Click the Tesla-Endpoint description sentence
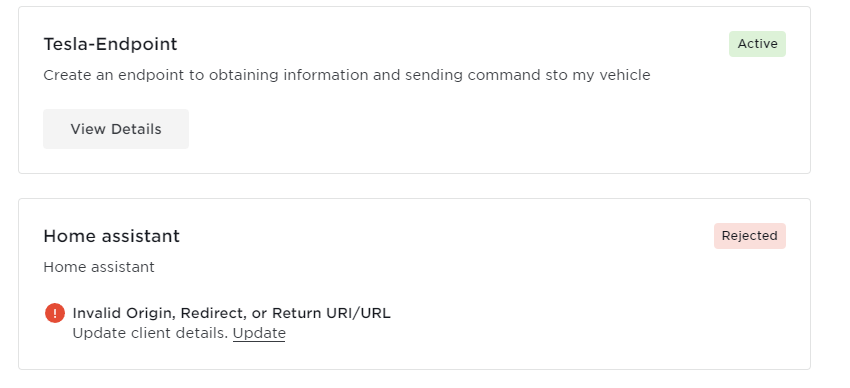Screen dimensions: 850x388 [x=347, y=75]
